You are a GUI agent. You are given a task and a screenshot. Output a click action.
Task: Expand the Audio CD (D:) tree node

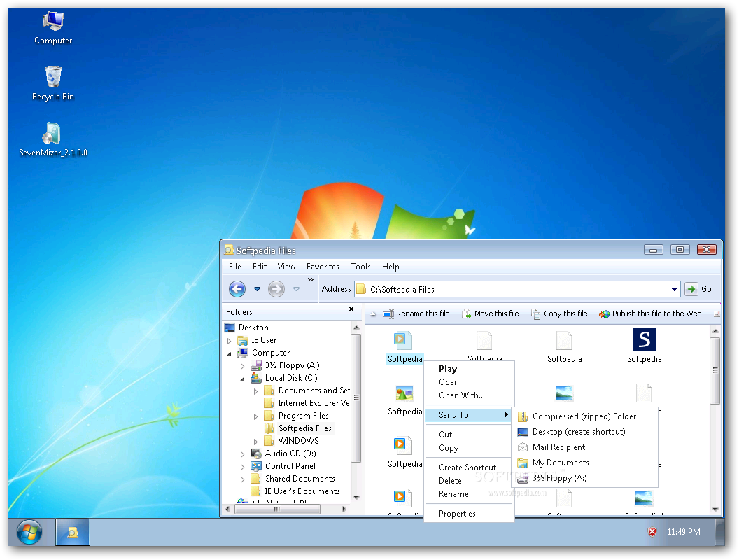[242, 454]
